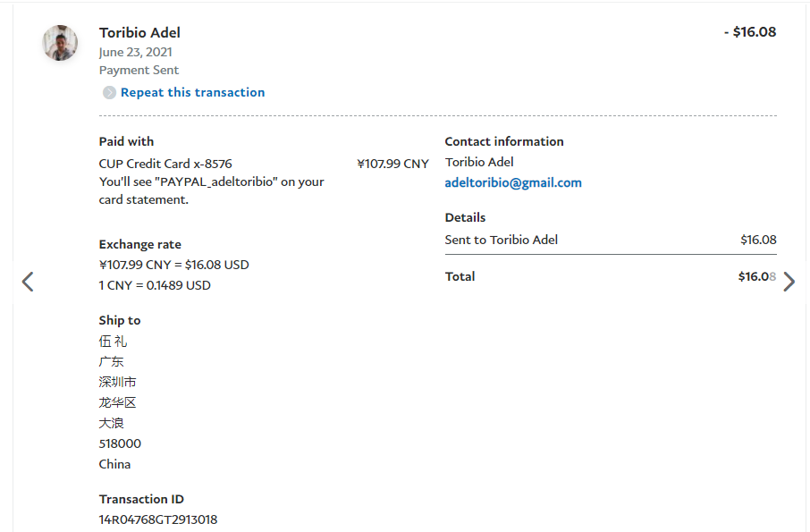Click the Ship to heading
810x532 pixels.
coord(120,320)
